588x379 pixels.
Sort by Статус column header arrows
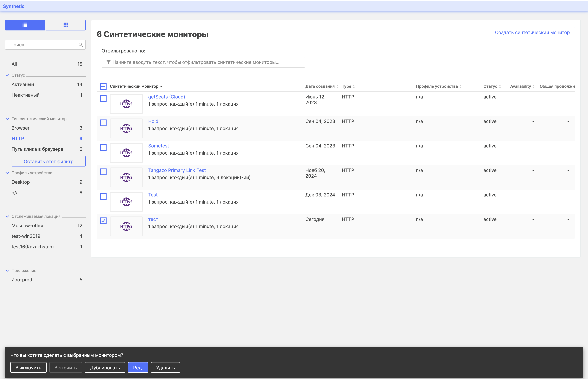500,86
